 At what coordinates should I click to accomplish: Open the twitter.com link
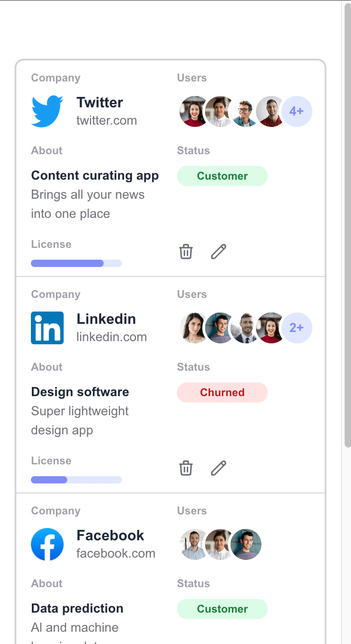pos(106,121)
